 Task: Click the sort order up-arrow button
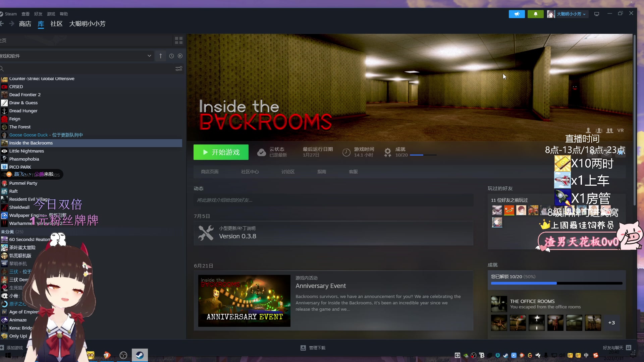tap(161, 56)
